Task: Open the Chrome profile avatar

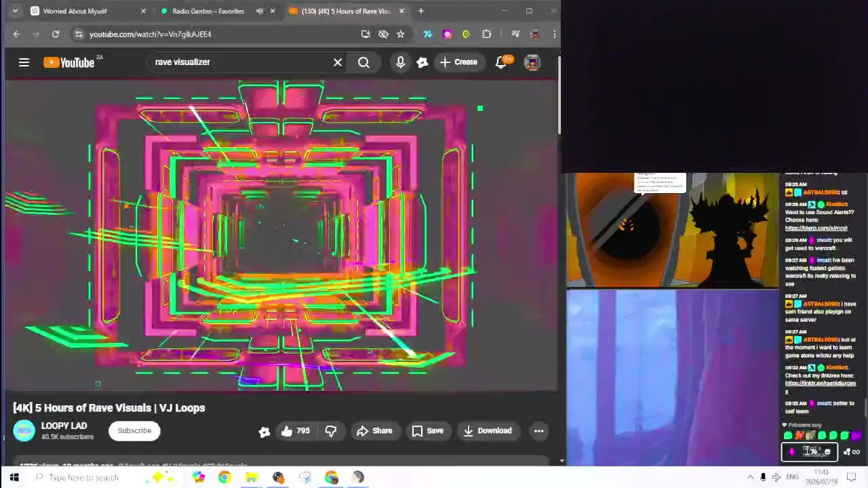Action: [535, 34]
